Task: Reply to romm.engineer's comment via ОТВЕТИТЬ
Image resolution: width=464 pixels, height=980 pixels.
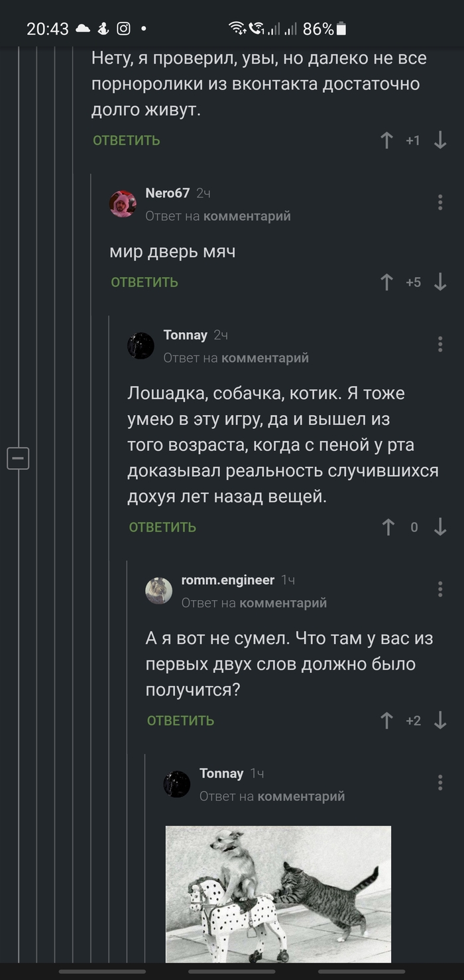Action: click(x=180, y=721)
